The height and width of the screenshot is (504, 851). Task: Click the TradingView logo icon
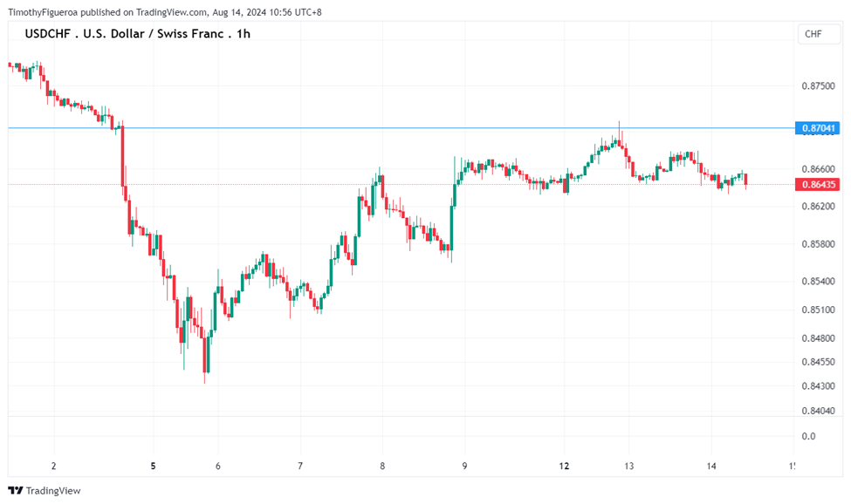[x=15, y=491]
